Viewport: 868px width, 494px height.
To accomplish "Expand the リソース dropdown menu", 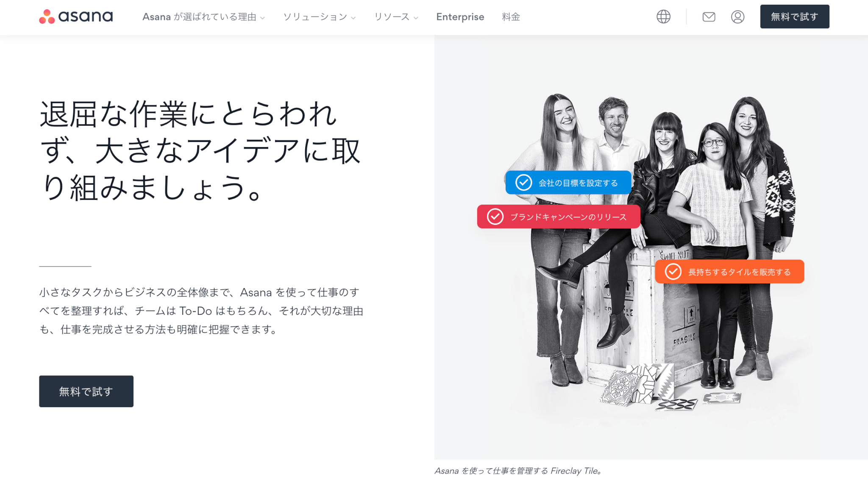I will [x=396, y=17].
